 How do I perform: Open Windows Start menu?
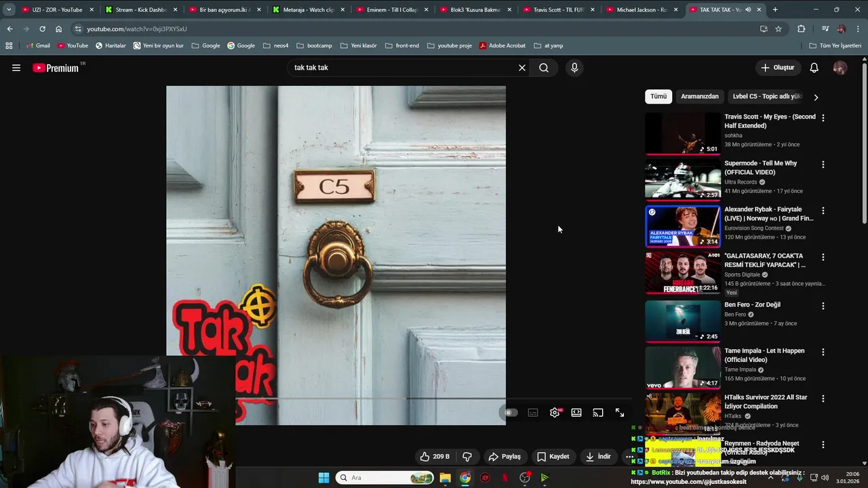coord(323,478)
